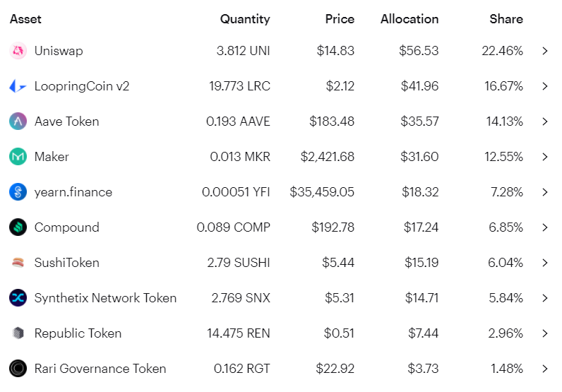Click the Uniswap unicorn icon
562x392 pixels.
[18, 51]
